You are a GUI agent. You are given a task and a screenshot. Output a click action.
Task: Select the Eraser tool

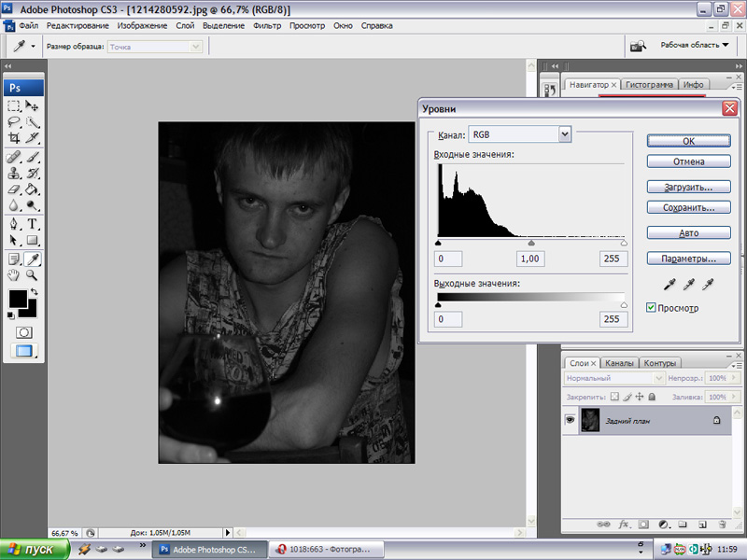coord(14,189)
